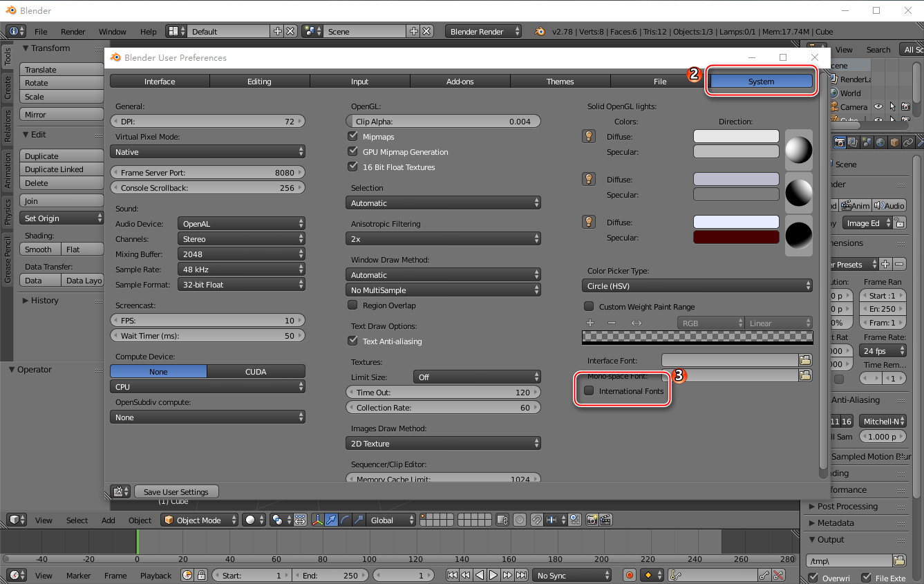Click the 3D View editor type cube icon
924x584 pixels.
[x=17, y=520]
